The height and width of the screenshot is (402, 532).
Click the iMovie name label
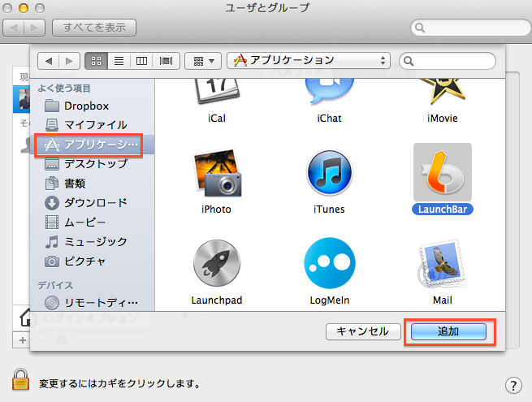pyautogui.click(x=443, y=119)
